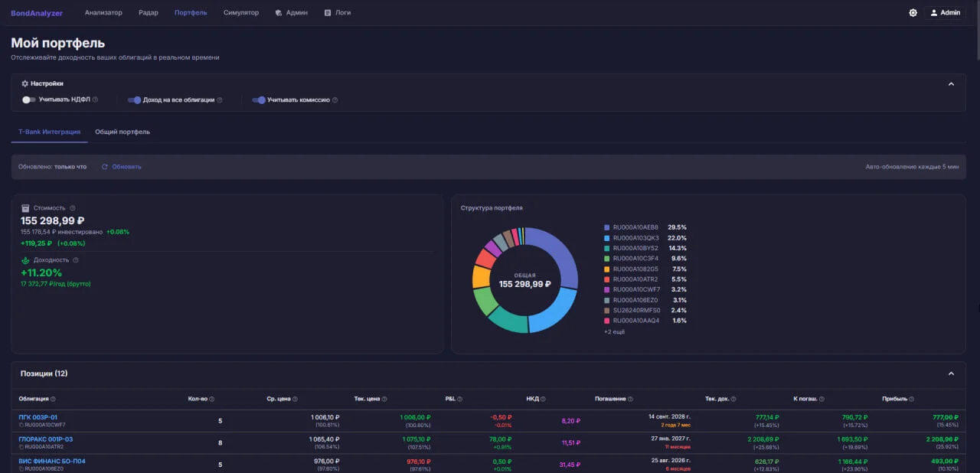980x473 pixels.
Task: Open the Admin user account button
Action: (x=944, y=13)
